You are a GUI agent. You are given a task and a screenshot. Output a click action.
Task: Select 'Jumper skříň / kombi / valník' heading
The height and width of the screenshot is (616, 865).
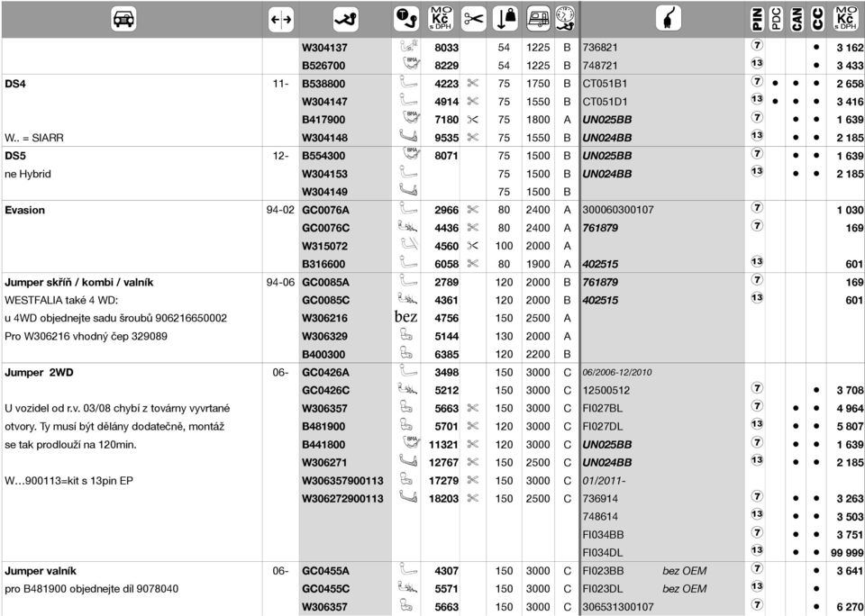(79, 283)
